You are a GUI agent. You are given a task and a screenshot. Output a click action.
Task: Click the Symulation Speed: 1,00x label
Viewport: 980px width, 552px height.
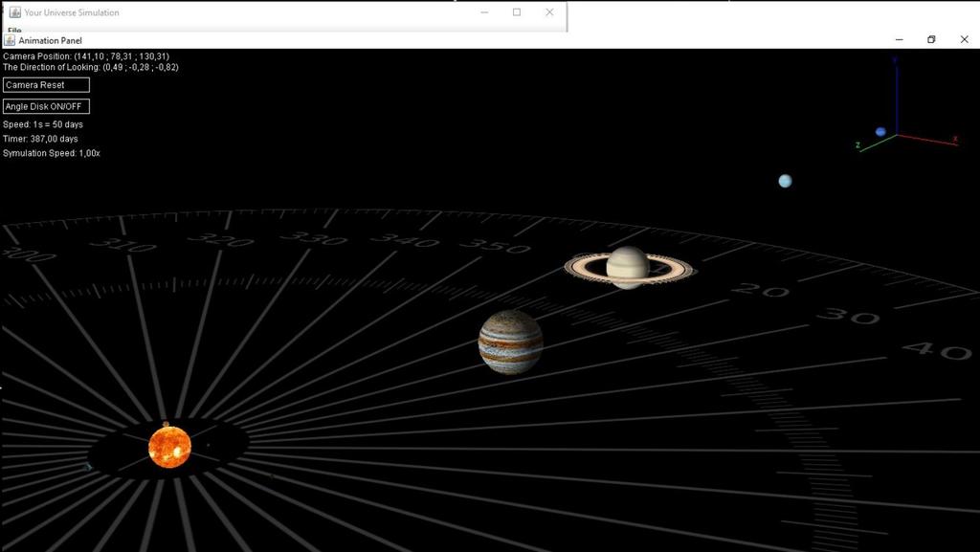tap(52, 153)
